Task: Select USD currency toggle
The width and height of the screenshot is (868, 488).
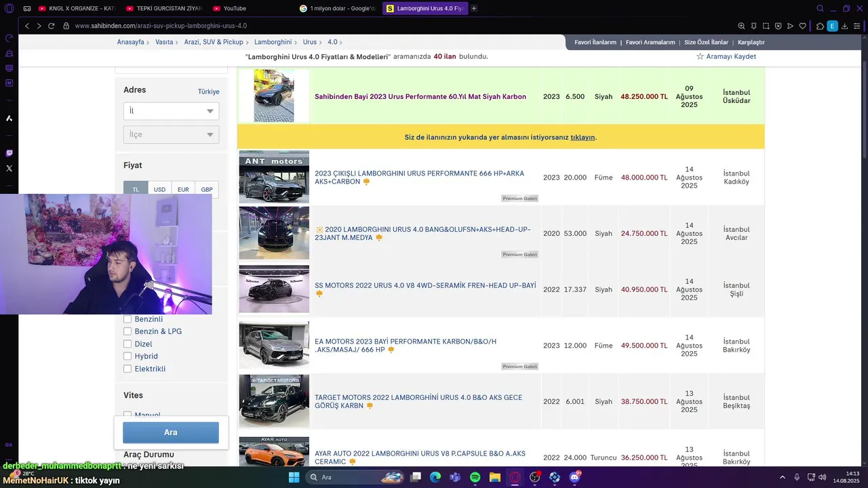Action: [159, 189]
